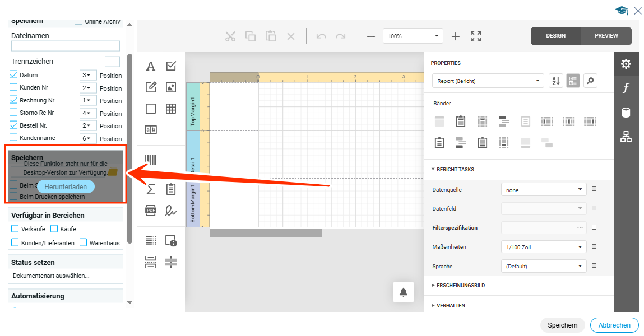Select the Label tool in toolbox
Image resolution: width=644 pixels, height=336 pixels.
(151, 66)
